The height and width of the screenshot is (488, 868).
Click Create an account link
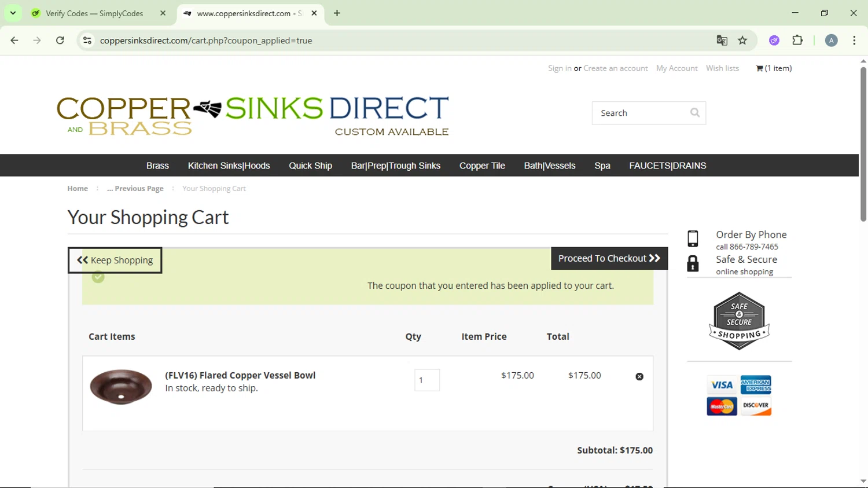point(616,68)
